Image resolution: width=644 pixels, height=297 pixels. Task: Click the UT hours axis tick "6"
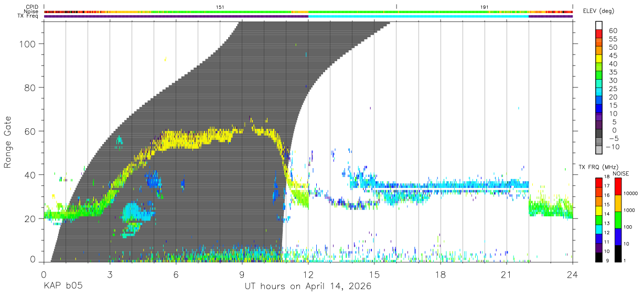[176, 274]
